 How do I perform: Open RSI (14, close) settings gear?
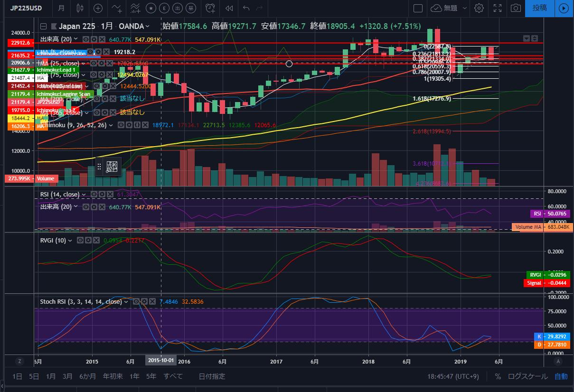pos(102,195)
